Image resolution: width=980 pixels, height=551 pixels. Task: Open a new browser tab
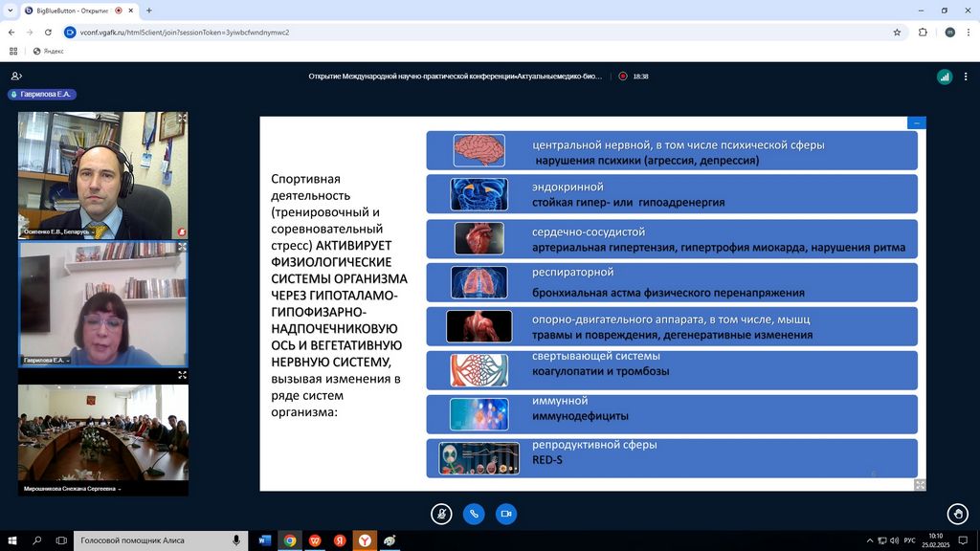149,11
